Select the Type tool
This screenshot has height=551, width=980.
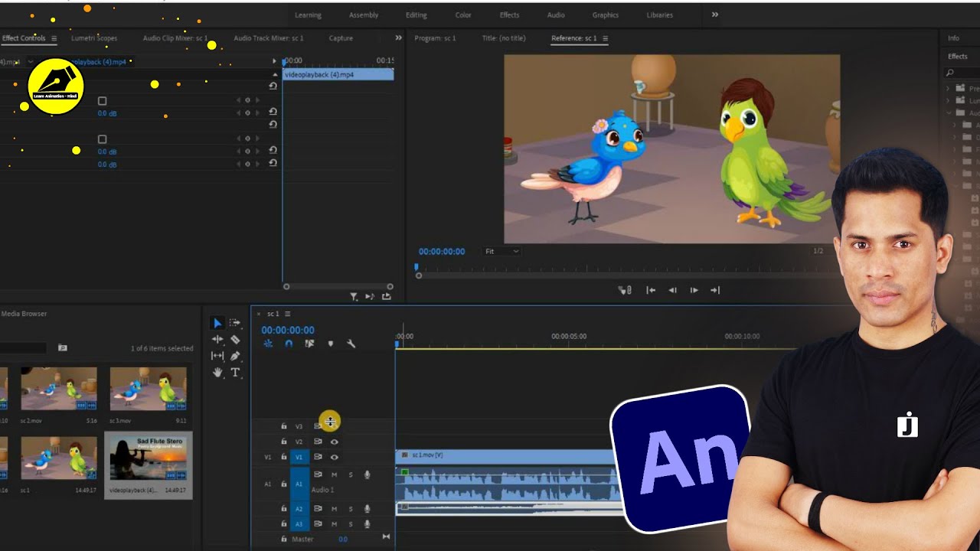click(235, 373)
